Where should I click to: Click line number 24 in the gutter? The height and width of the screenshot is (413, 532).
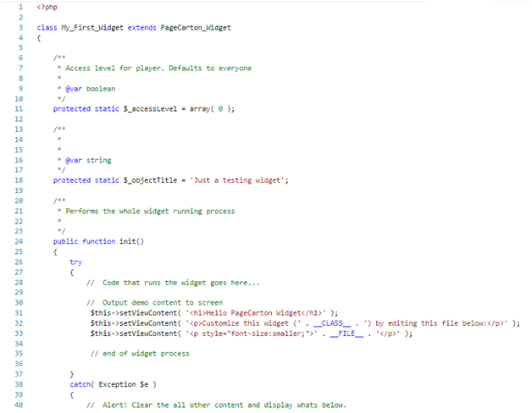tap(19, 241)
